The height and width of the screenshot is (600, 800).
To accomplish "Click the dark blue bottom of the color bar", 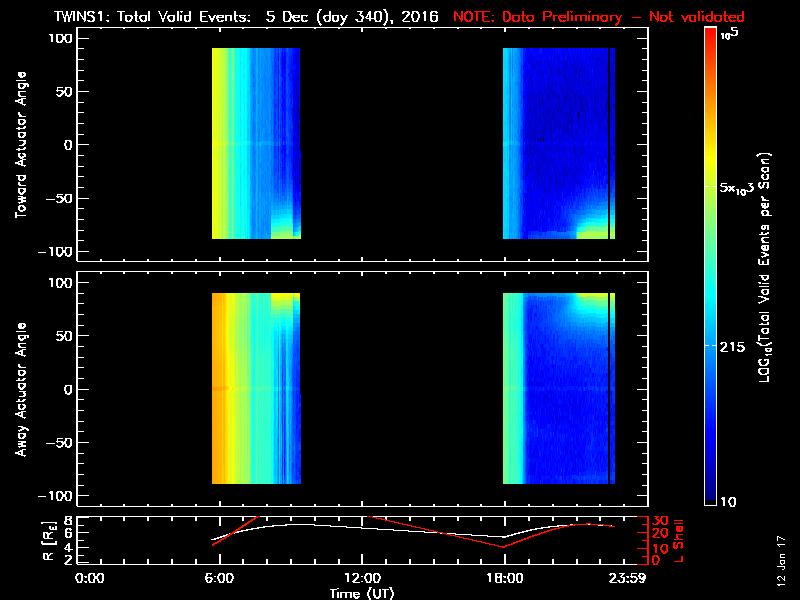I will [x=711, y=496].
